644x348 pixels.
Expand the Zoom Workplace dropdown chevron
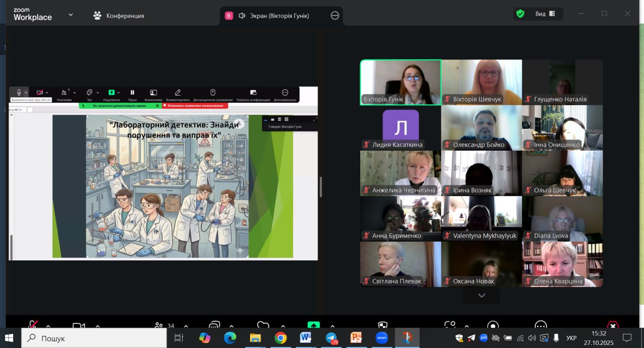(x=70, y=15)
